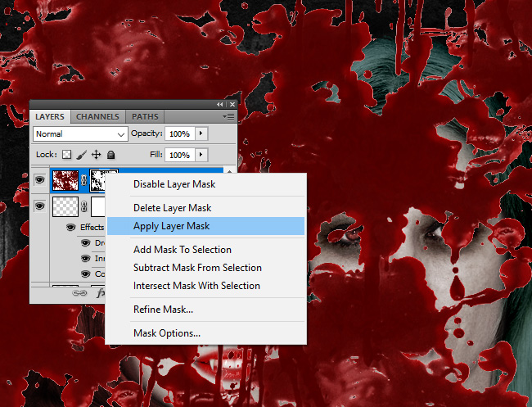The image size is (532, 407).
Task: Click the link layers icon at panel bottom
Action: (x=80, y=292)
